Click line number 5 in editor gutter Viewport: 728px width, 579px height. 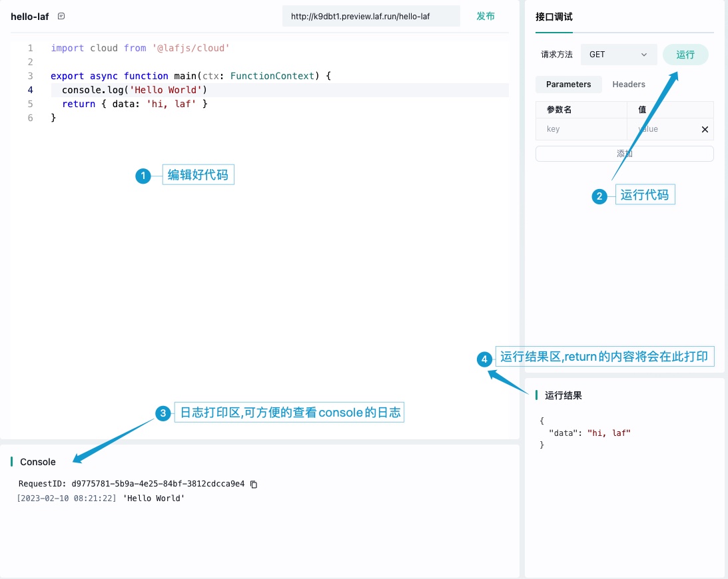pyautogui.click(x=31, y=104)
